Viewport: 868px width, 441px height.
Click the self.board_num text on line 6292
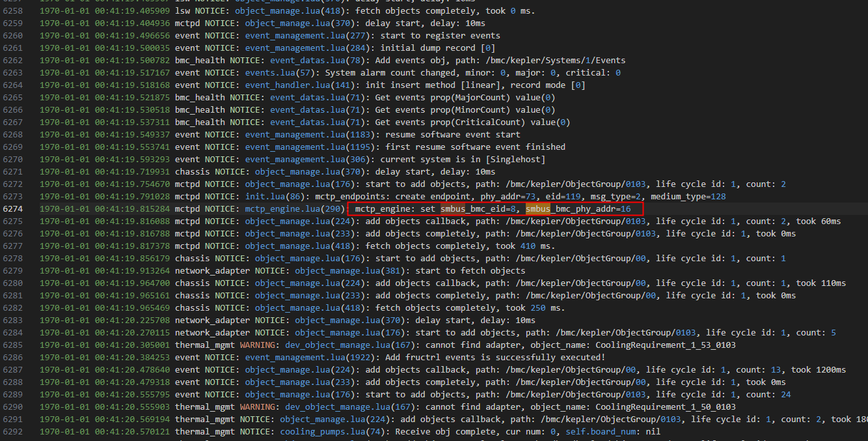pyautogui.click(x=588, y=432)
